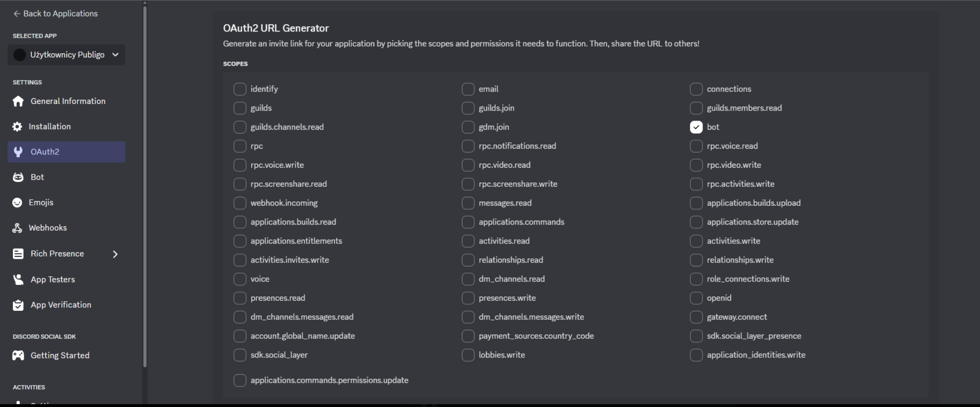Enable the applications.commands scope
The width and height of the screenshot is (980, 407).
tap(468, 222)
